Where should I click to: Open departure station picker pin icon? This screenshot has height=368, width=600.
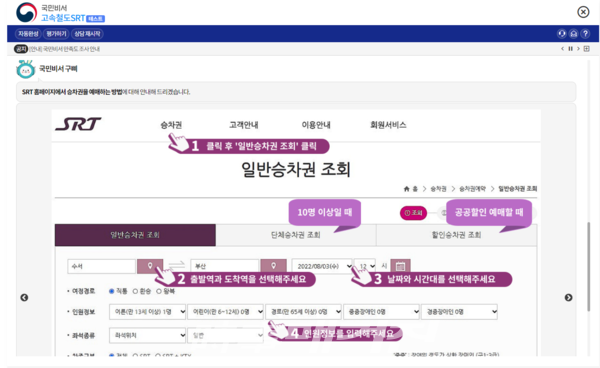click(x=150, y=266)
